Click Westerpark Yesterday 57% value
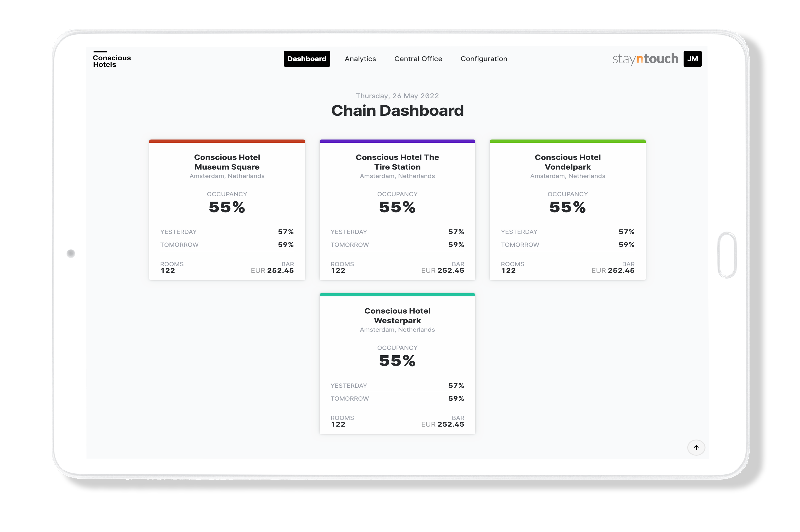Screen dimensions: 800x532 [x=456, y=386]
